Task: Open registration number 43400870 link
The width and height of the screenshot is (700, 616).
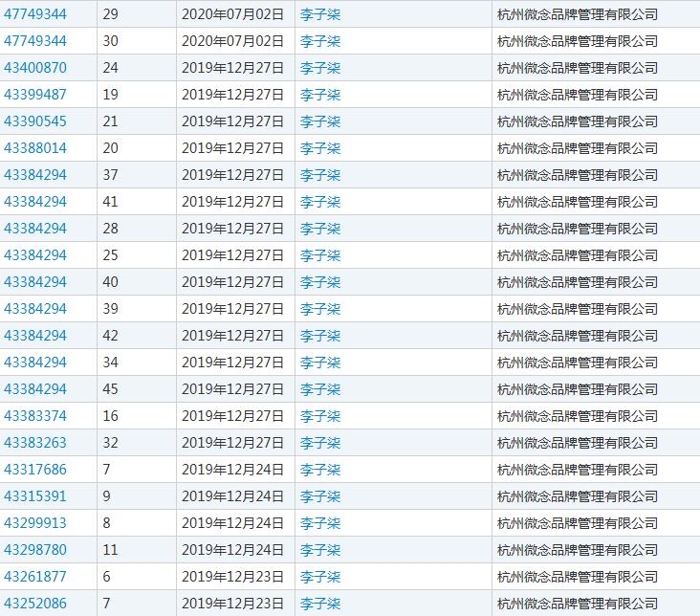Action: pyautogui.click(x=35, y=68)
